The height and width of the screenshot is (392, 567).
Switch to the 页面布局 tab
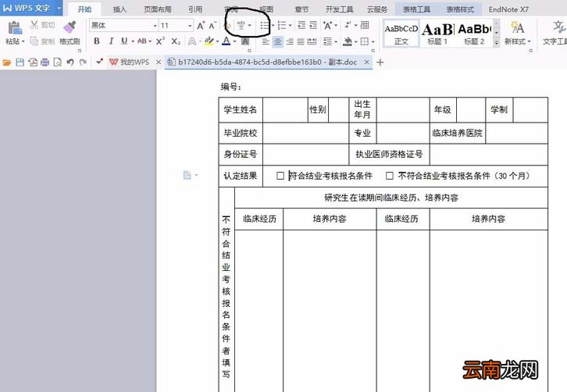[x=158, y=9]
